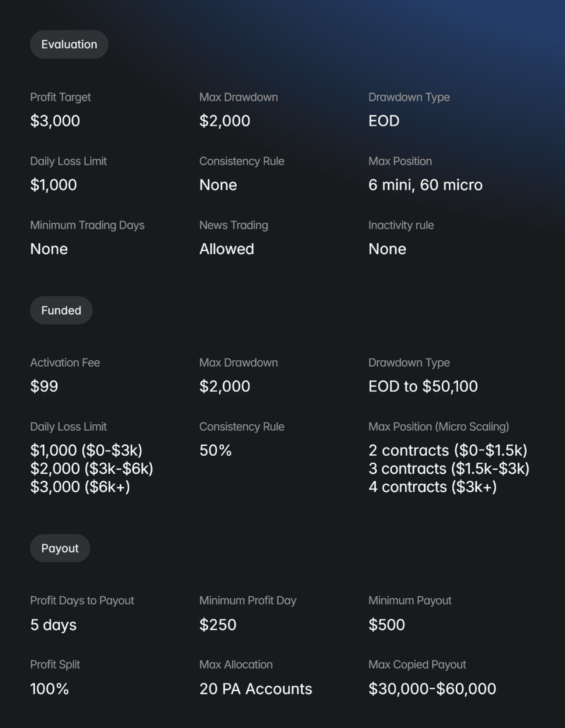
Task: Click the Max Drawdown value $2,000
Action: 225,120
